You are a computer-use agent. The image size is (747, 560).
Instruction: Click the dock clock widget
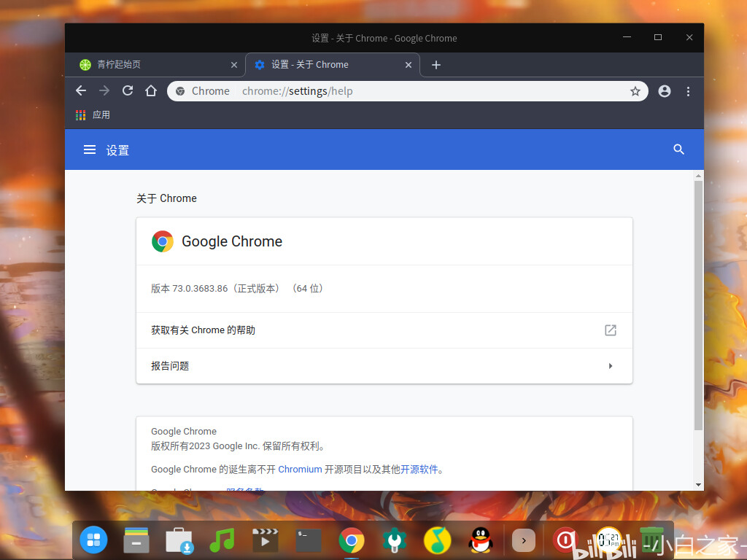tap(608, 540)
